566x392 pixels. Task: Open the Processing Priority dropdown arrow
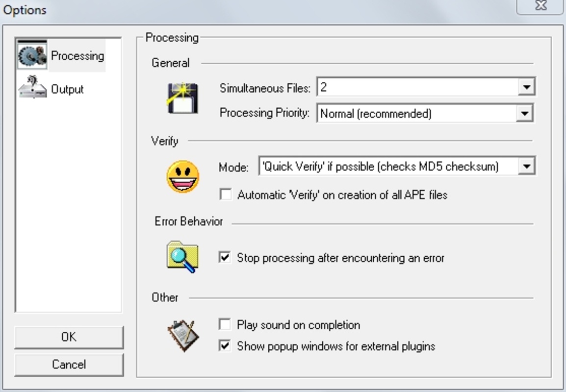(x=524, y=114)
